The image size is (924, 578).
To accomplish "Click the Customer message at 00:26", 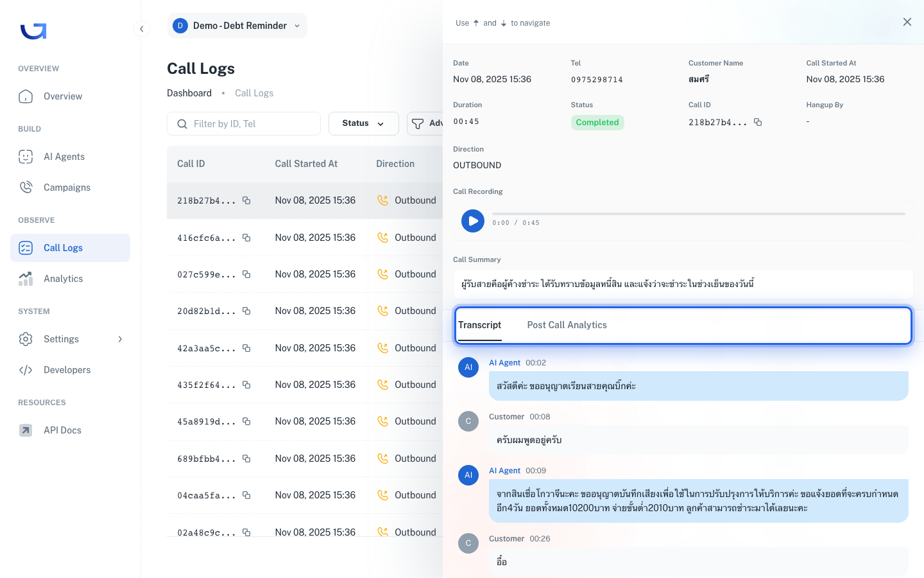I will (x=699, y=562).
